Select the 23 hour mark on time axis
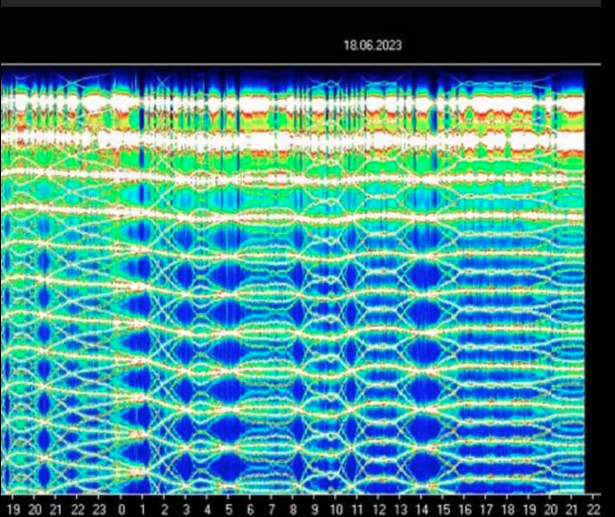 pyautogui.click(x=99, y=508)
